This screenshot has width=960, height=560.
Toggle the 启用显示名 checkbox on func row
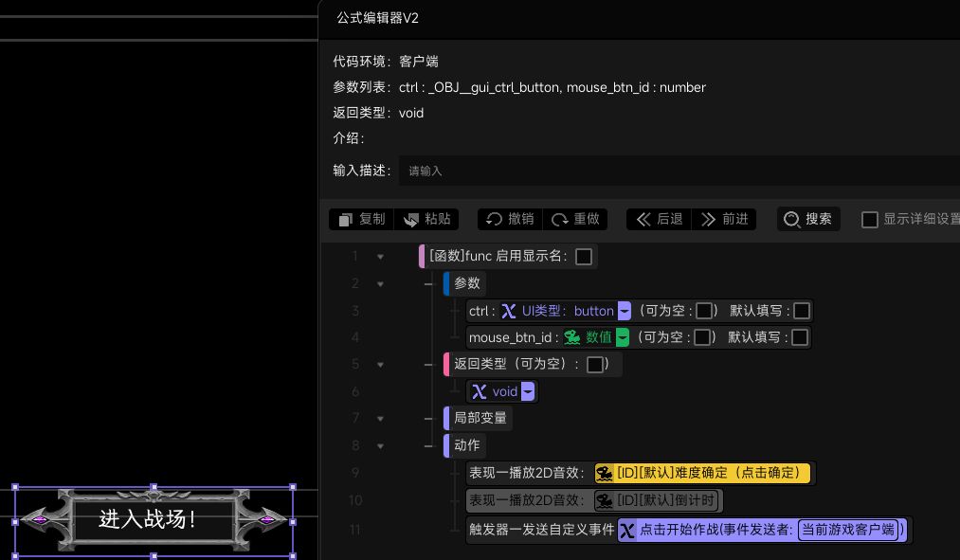coord(584,257)
